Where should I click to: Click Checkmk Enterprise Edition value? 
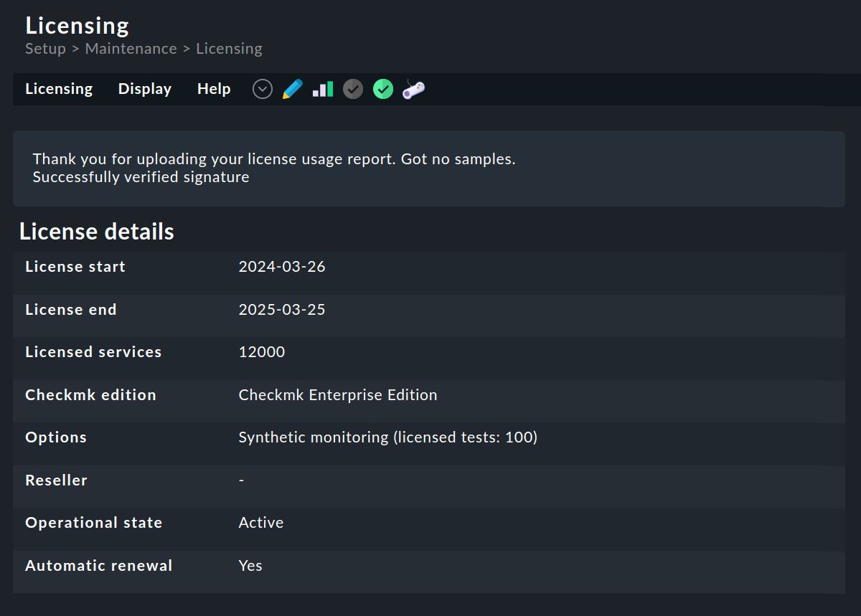(338, 395)
